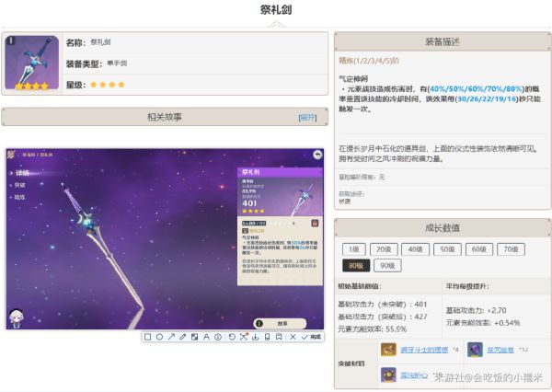The image size is (552, 392).
Task: Select the rectangle annotation tool
Action: pyautogui.click(x=148, y=337)
